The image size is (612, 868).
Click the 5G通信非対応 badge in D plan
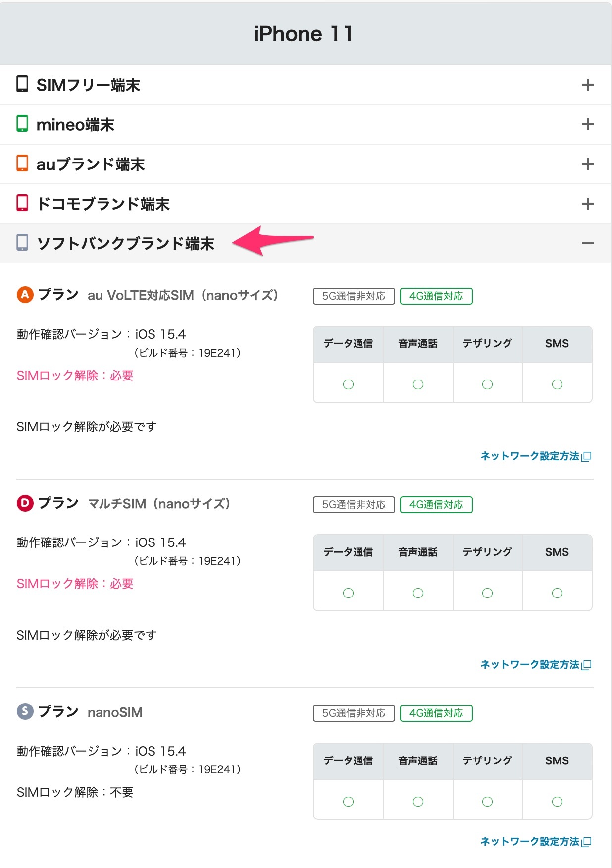click(354, 505)
